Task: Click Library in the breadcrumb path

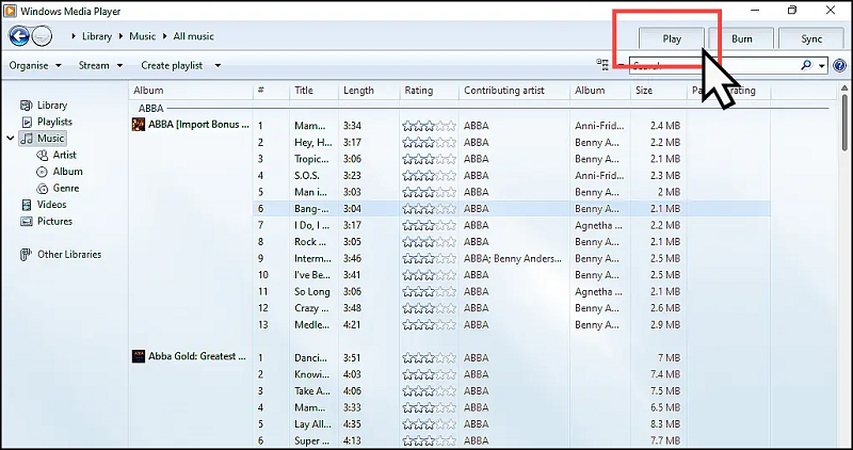Action: coord(97,36)
